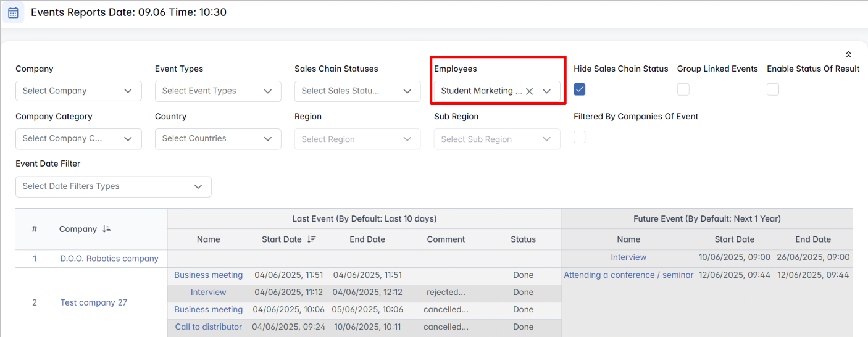868x337 pixels.
Task: Open the Call to distributor event
Action: 209,327
